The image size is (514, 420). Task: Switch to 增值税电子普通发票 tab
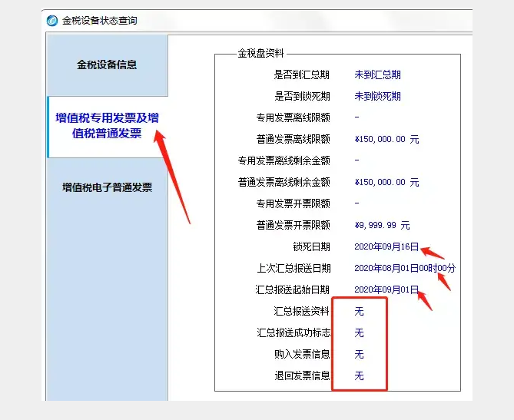107,187
